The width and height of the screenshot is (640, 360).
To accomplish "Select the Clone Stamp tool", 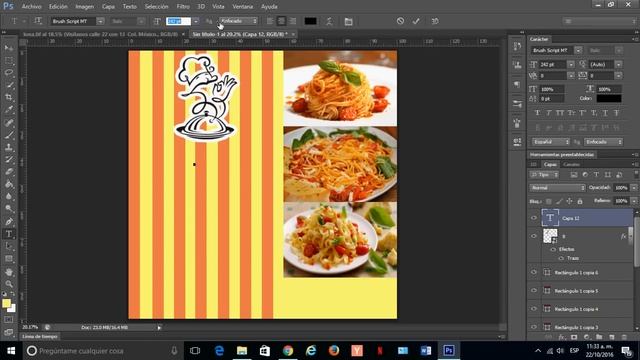I will 9,147.
